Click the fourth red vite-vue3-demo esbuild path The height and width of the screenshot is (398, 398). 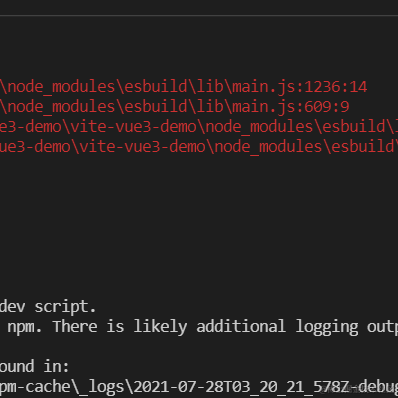[199, 147]
